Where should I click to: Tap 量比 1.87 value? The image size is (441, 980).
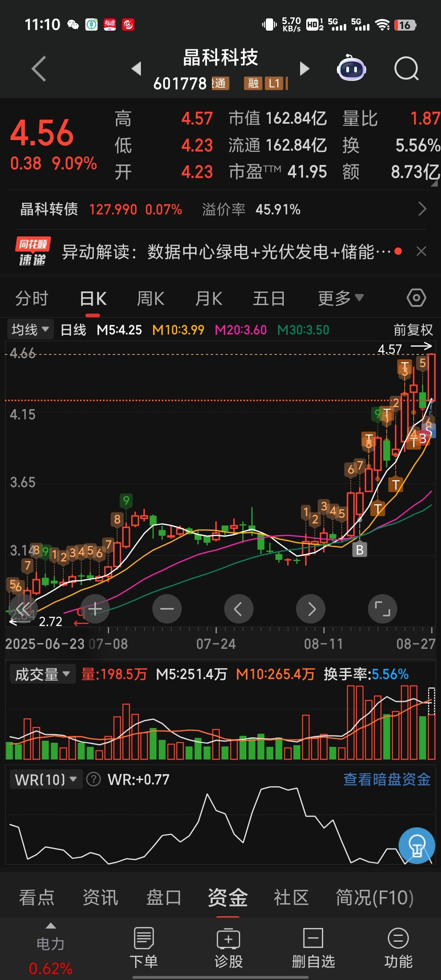(425, 118)
